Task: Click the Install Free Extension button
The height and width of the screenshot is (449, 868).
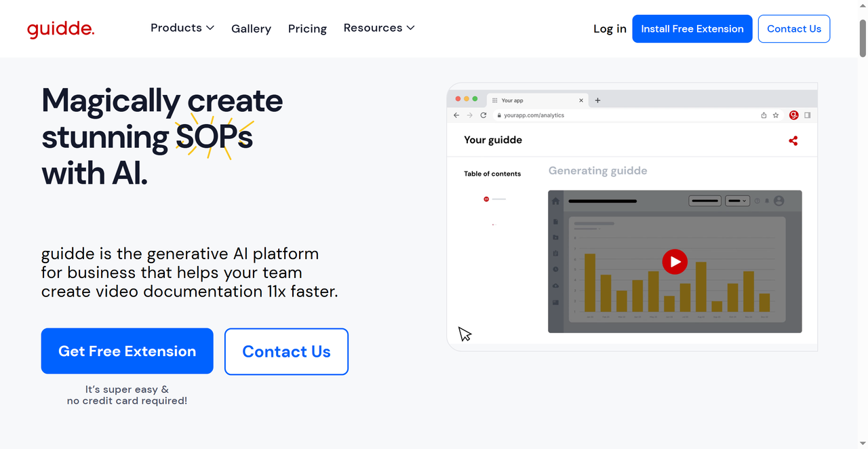Action: [x=692, y=28]
